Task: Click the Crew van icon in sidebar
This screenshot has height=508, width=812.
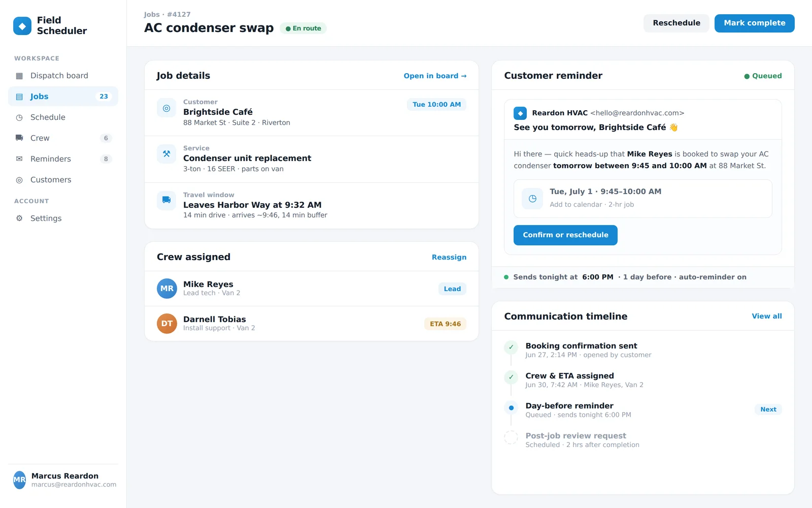Action: tap(19, 138)
